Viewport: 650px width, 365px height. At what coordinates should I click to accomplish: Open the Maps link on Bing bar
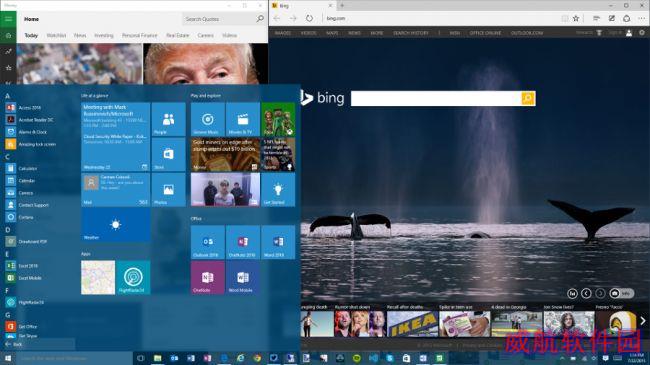pyautogui.click(x=332, y=33)
